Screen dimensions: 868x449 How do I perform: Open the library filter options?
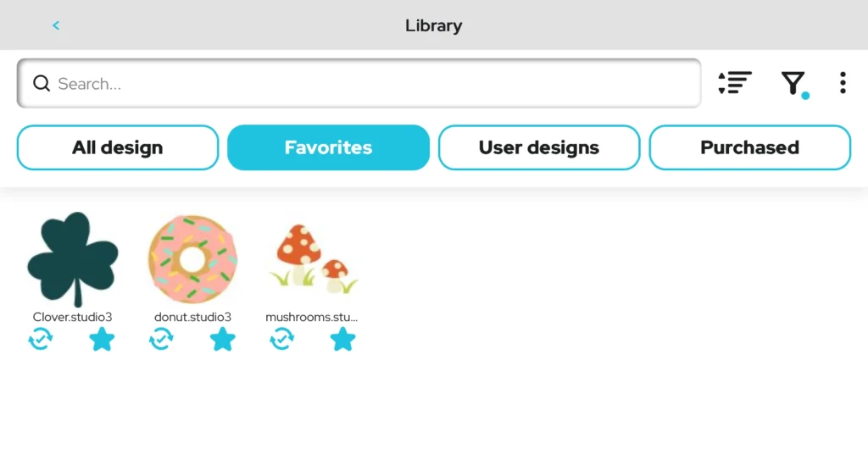pos(793,83)
